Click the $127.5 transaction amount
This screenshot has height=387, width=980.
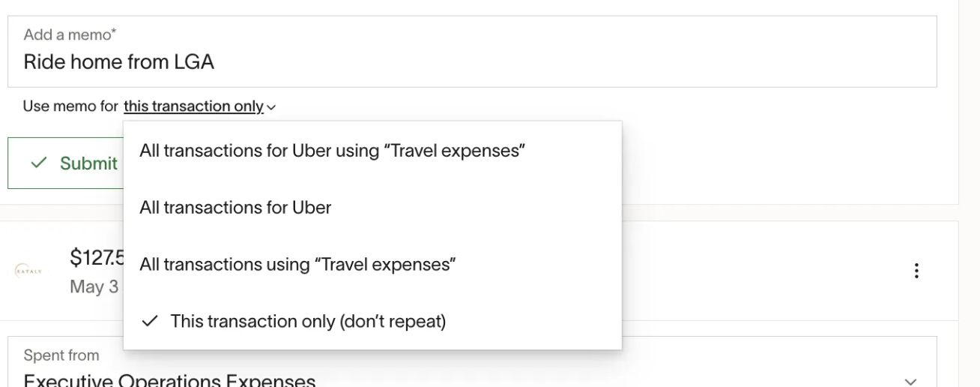tap(97, 257)
